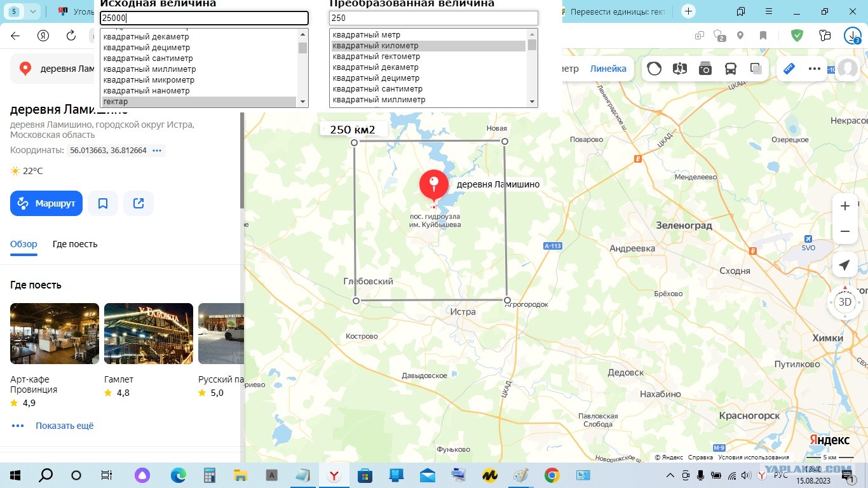
Task: Show public transport bus layer
Action: click(731, 69)
